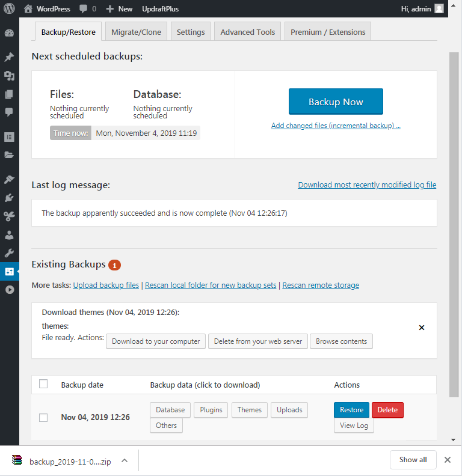Open the sidebar icon below Comments
This screenshot has width=462, height=476.
9,137
